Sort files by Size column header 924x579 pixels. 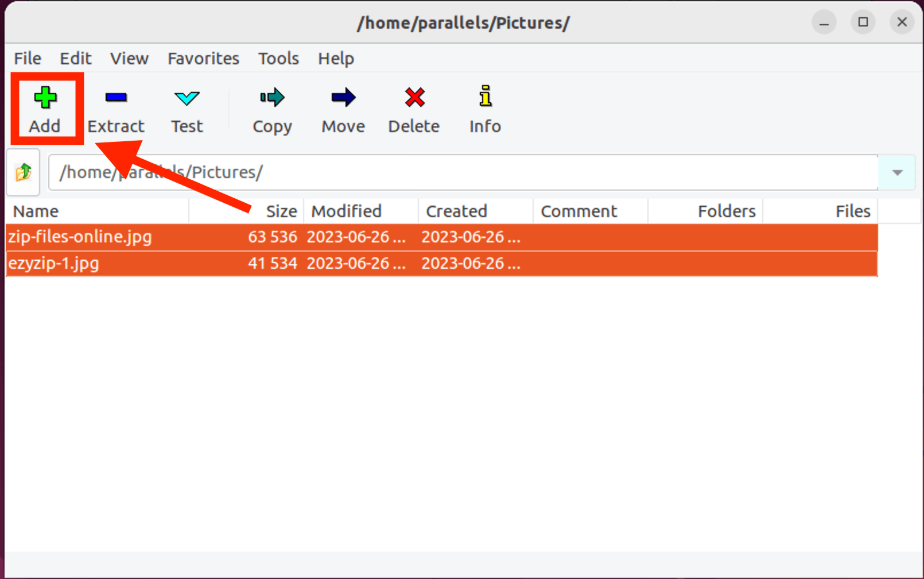[281, 211]
